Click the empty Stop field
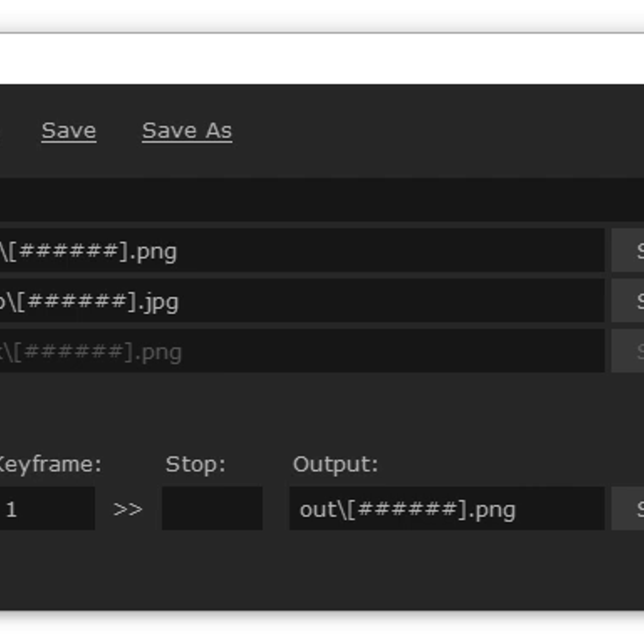 pyautogui.click(x=212, y=509)
